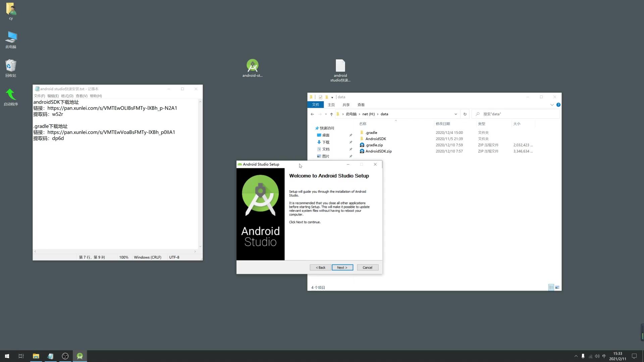Click the Notepad vertical scrollbar down arrow
This screenshot has width=644, height=362.
200,246
